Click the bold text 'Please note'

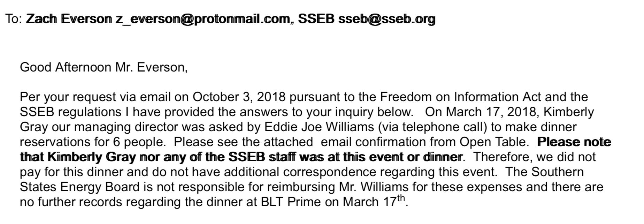pyautogui.click(x=574, y=142)
